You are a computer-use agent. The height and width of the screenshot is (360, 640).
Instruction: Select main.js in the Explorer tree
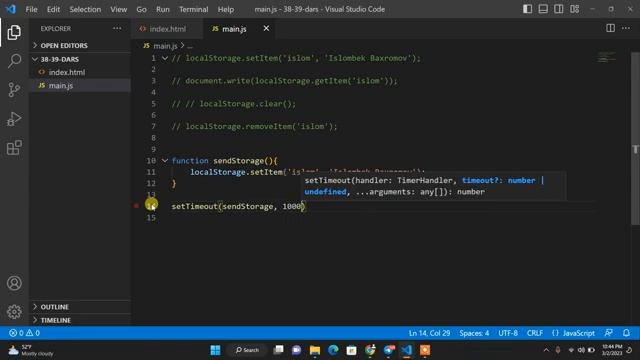coord(80,85)
